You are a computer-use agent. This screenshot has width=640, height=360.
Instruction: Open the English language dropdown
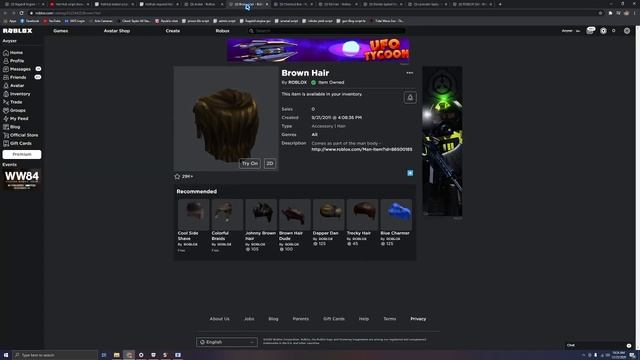(227, 342)
